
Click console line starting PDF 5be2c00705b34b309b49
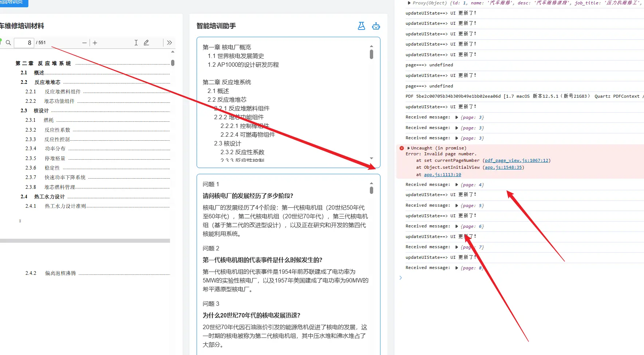(x=525, y=96)
